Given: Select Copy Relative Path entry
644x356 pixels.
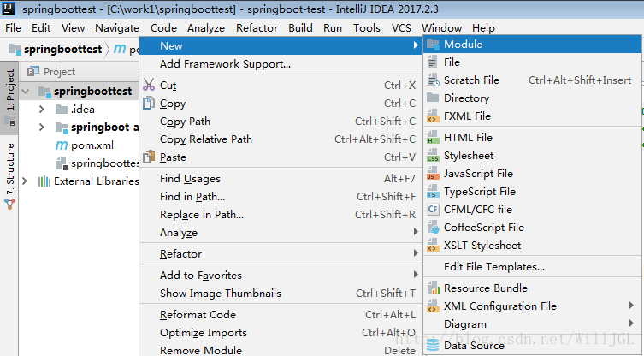Looking at the screenshot, I should tap(281, 139).
